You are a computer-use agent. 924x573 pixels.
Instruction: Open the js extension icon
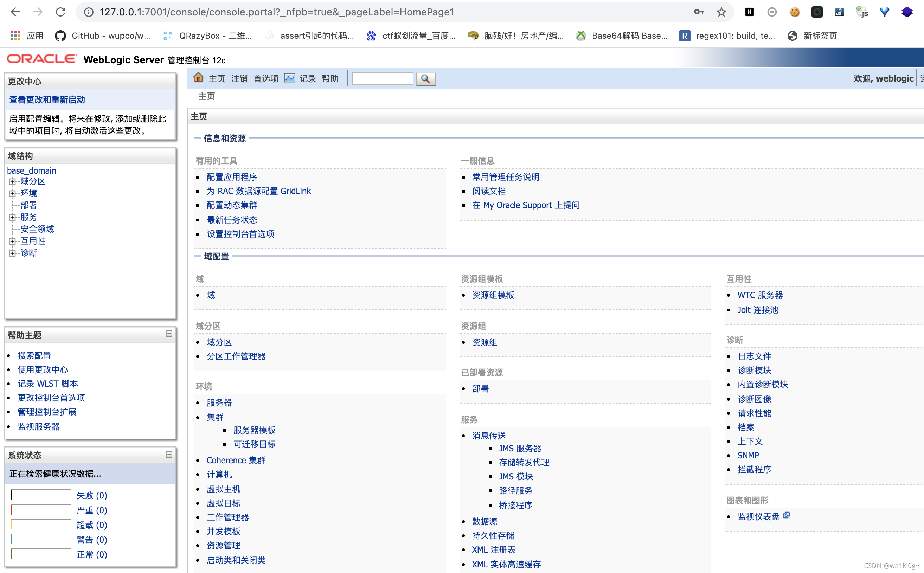point(862,12)
